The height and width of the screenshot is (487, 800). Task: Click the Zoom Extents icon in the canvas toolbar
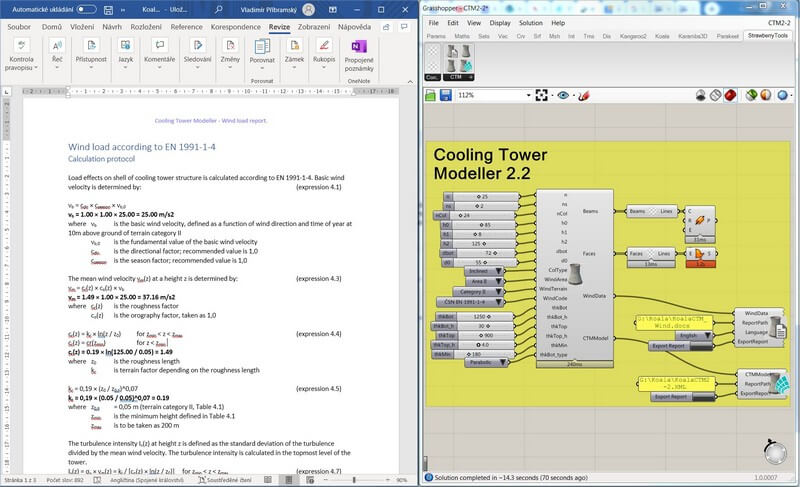(x=541, y=96)
